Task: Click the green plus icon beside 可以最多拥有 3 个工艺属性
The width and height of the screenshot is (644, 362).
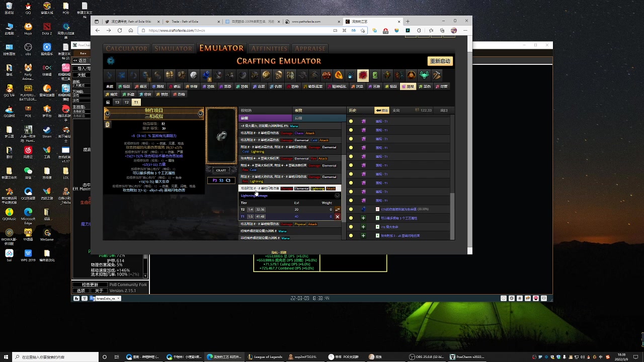Action: coord(363,218)
